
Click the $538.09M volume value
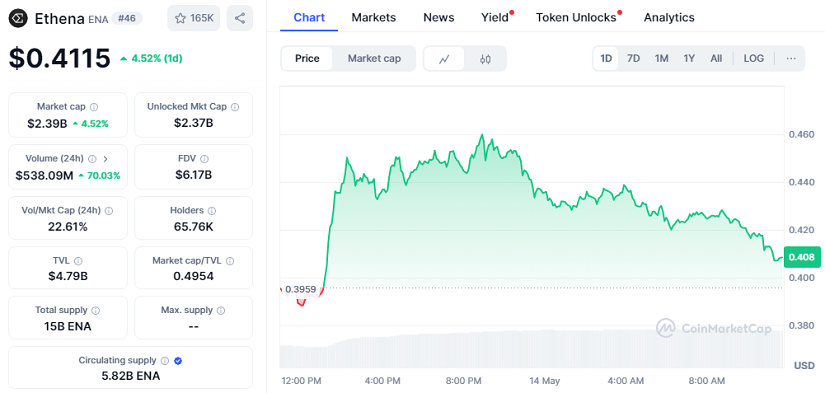(x=44, y=175)
